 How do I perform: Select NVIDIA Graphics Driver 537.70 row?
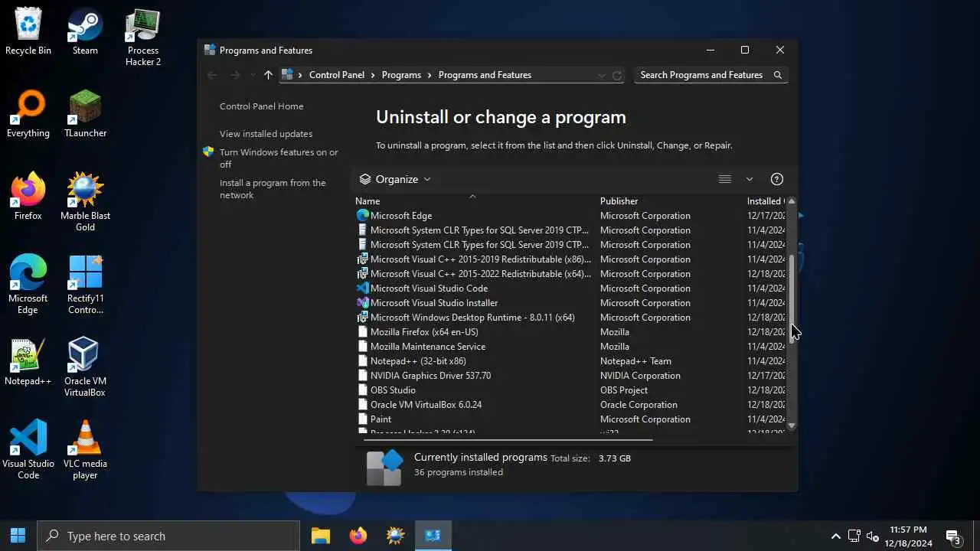(x=570, y=376)
